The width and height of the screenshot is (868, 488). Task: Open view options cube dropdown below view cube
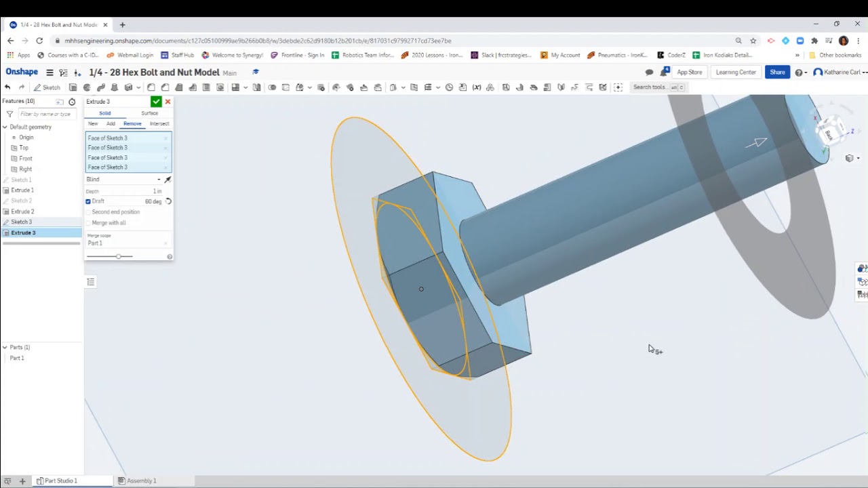(852, 159)
